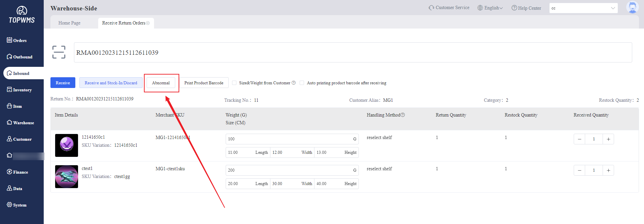Viewport: 644px width, 224px height.
Task: Open the user avatar profile icon
Action: (632, 7)
